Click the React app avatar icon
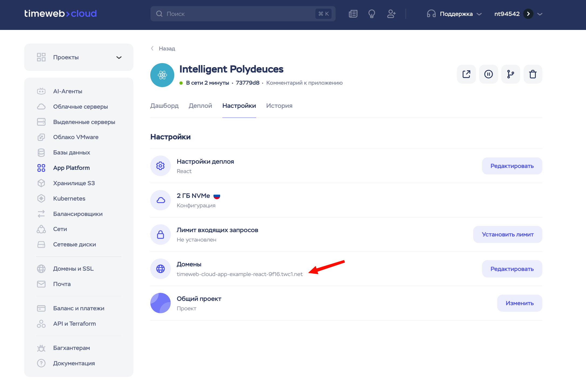 [x=162, y=75]
